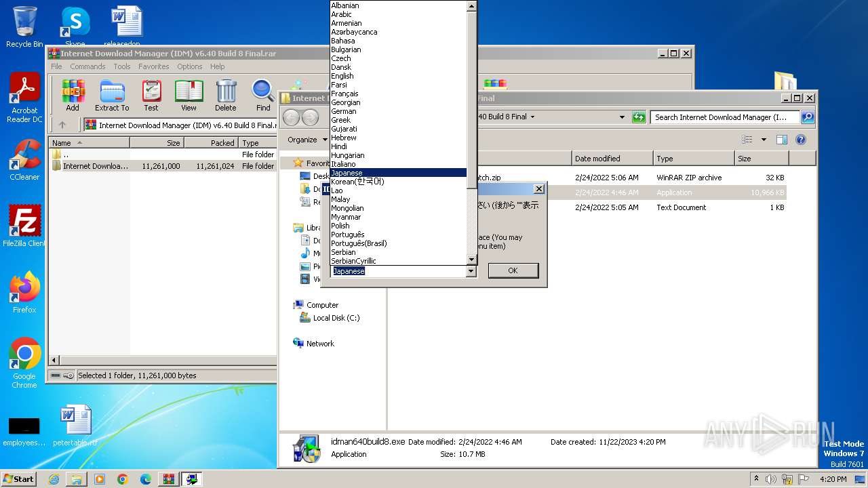Screen dimensions: 868x488
Task: Click Explorer search magnifier icon
Action: [807, 117]
